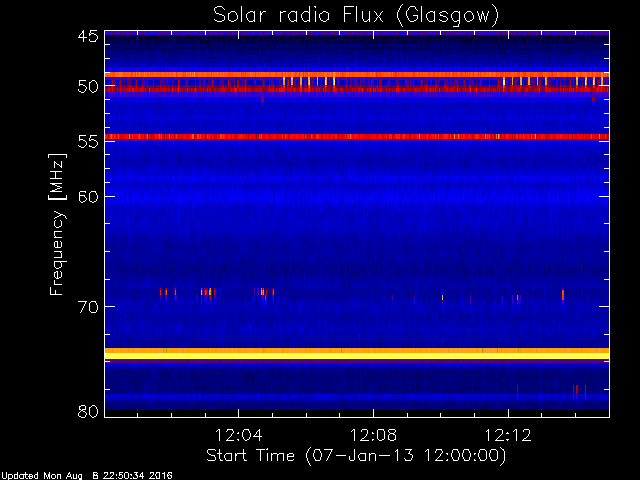This screenshot has height=480, width=640.
Task: Click the orange band just above 50 MHz
Action: point(357,75)
